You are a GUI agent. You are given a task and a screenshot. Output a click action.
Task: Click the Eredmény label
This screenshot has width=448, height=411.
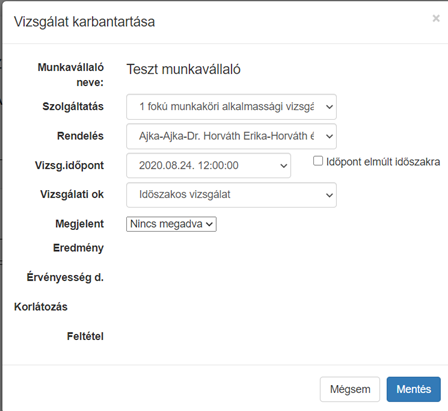[78, 248]
